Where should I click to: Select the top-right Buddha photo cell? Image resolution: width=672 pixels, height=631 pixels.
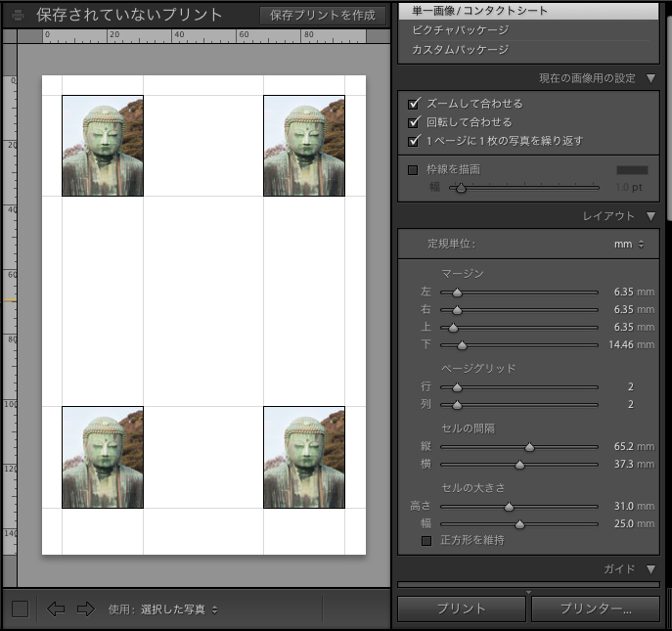click(x=304, y=146)
